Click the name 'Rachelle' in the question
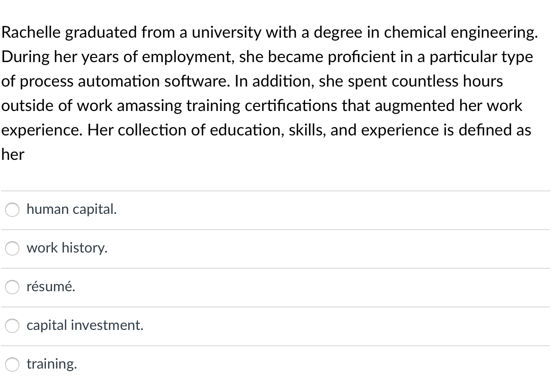 click(31, 32)
